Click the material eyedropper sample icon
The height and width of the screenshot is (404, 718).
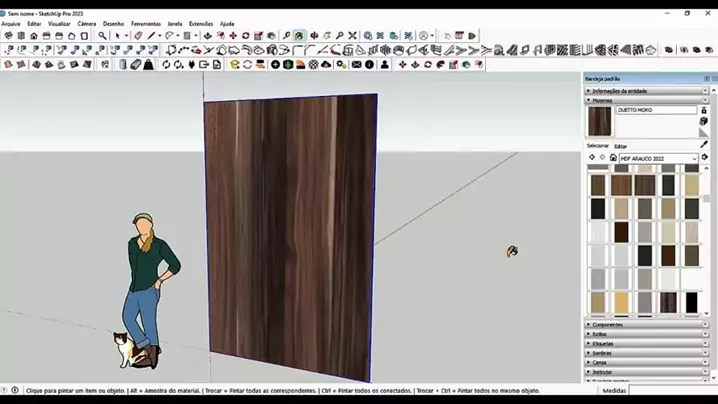703,146
